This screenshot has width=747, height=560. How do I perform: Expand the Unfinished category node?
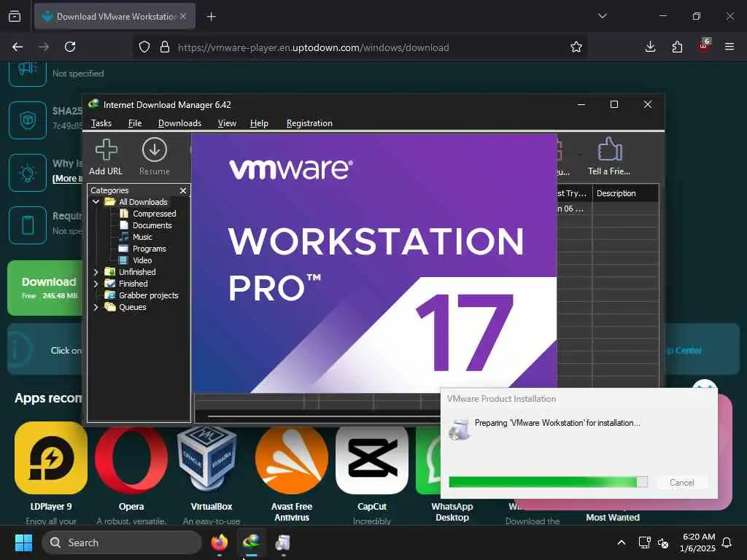pos(96,272)
